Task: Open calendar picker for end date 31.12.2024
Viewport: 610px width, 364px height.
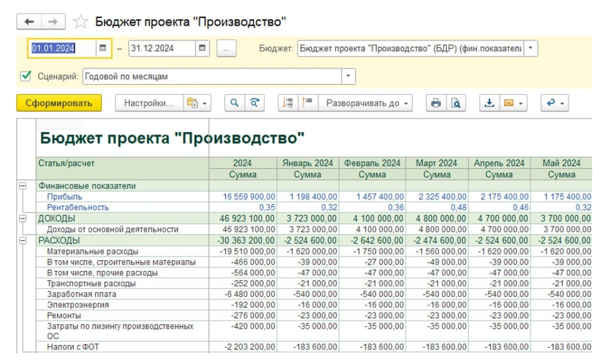Action: [203, 48]
